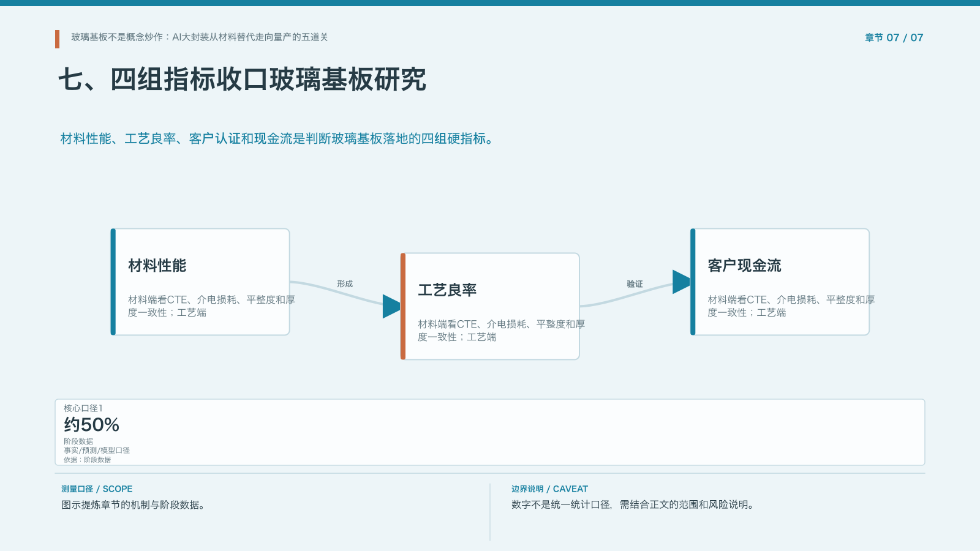Click the 客户现金流 card title
This screenshot has height=551, width=980.
[744, 266]
